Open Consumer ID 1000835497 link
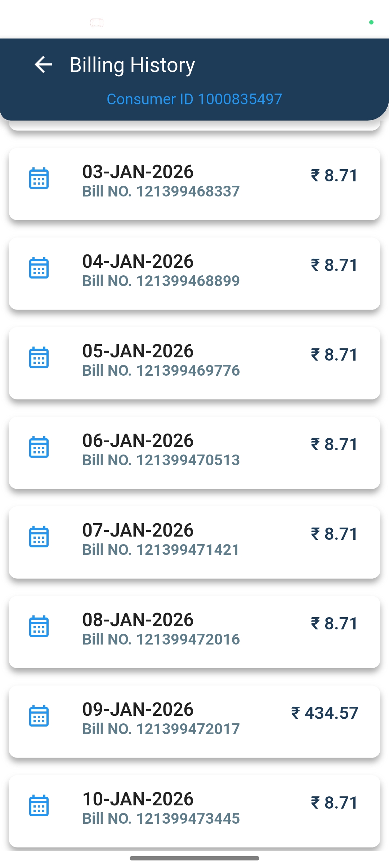The image size is (389, 868). [x=194, y=99]
